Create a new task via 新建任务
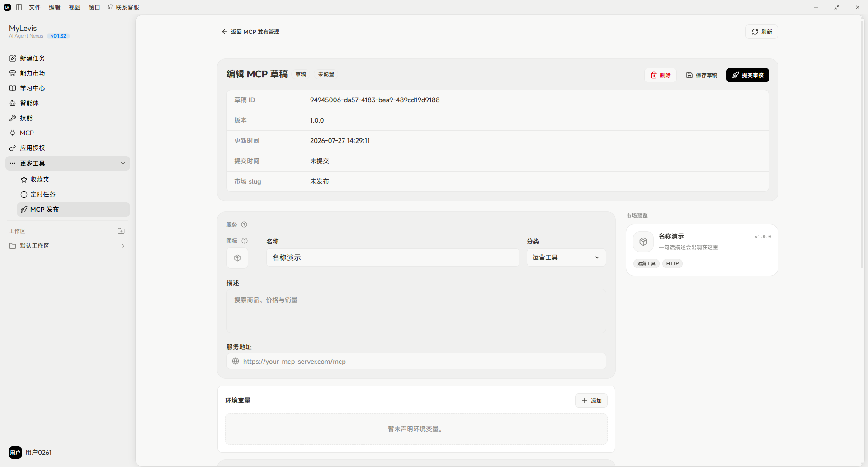Image resolution: width=868 pixels, height=467 pixels. click(x=68, y=58)
